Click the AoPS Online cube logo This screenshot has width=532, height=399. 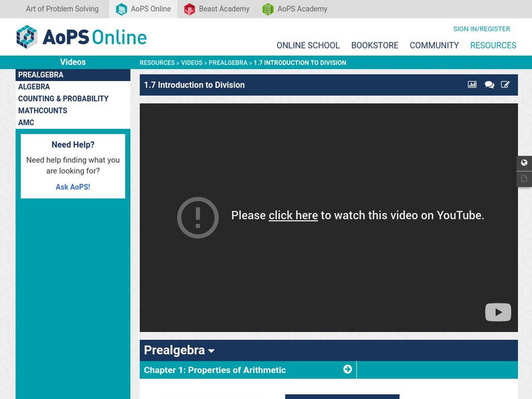pyautogui.click(x=28, y=37)
